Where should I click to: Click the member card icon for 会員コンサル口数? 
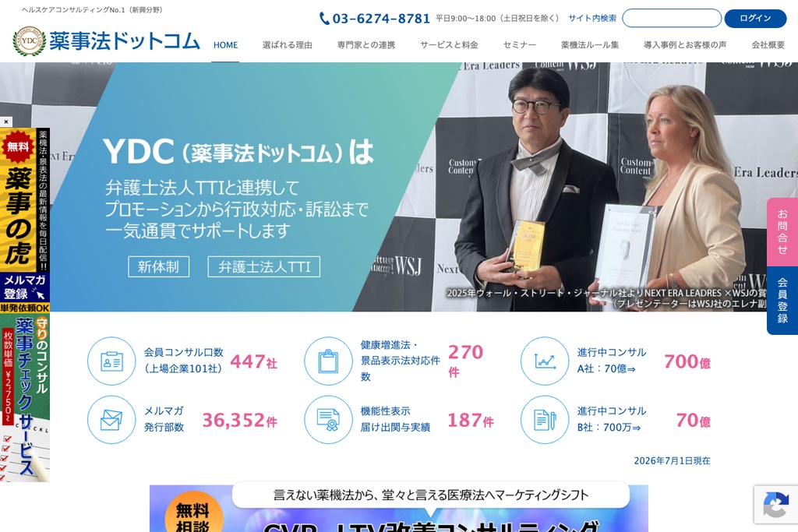[111, 361]
